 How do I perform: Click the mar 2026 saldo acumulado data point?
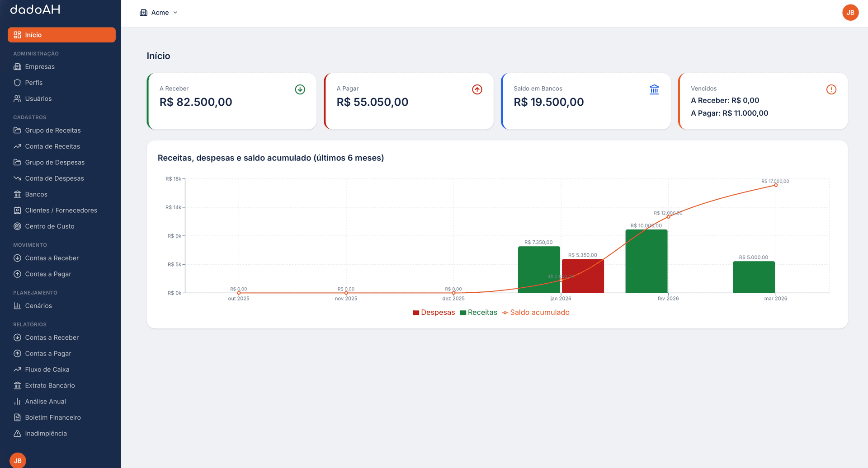pos(776,185)
